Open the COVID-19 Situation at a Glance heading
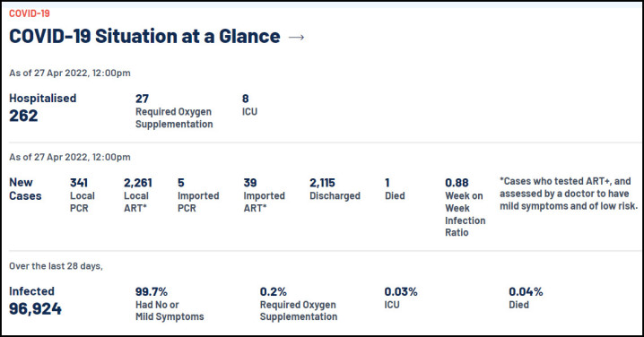This screenshot has height=337, width=644. (x=144, y=36)
